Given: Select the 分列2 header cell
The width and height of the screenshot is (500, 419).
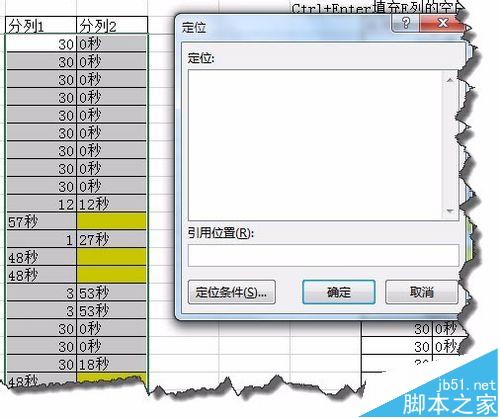Looking at the screenshot, I should coord(112,26).
